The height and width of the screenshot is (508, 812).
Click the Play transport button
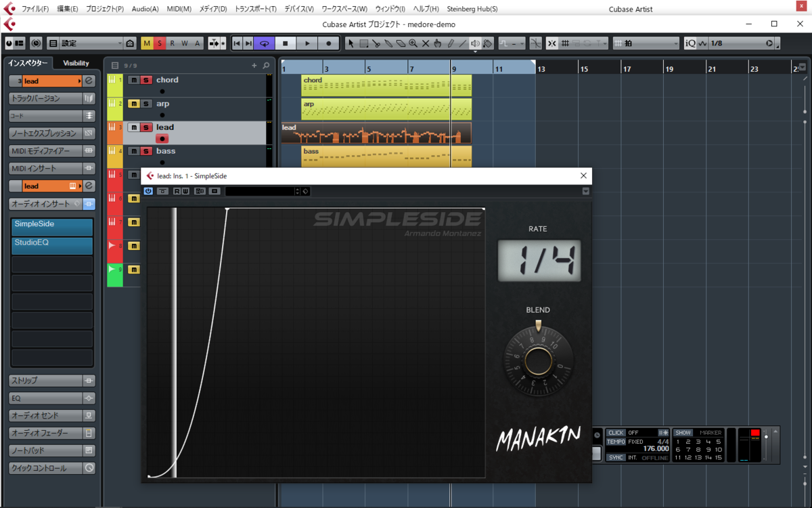(307, 43)
